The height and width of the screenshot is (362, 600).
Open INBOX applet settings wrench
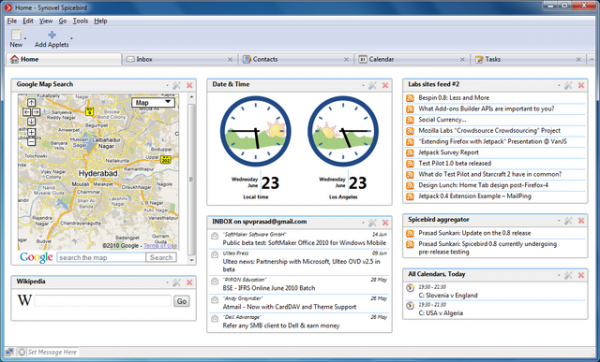[x=372, y=222]
